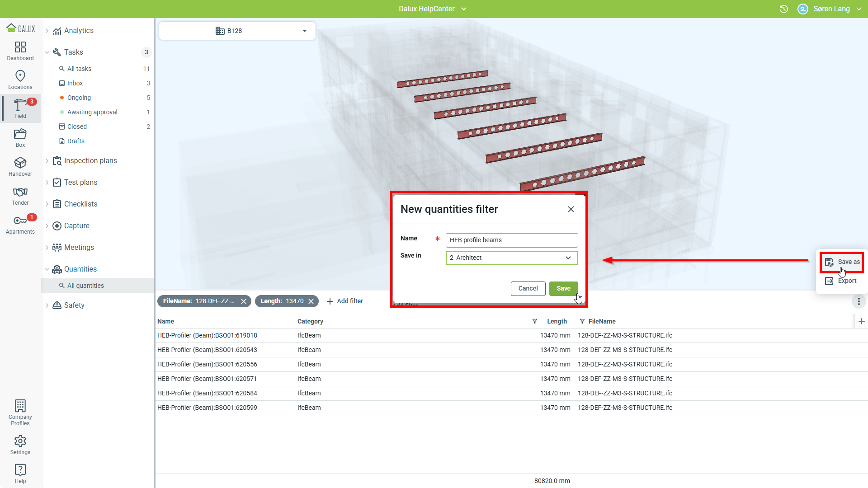
Task: Open the Tender module
Action: click(x=20, y=195)
